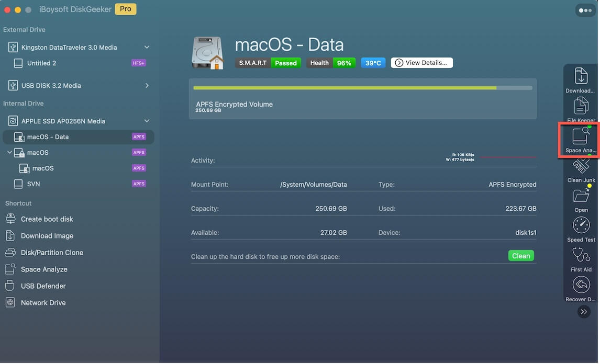Launch the Speed Test gauge icon

coord(581,229)
